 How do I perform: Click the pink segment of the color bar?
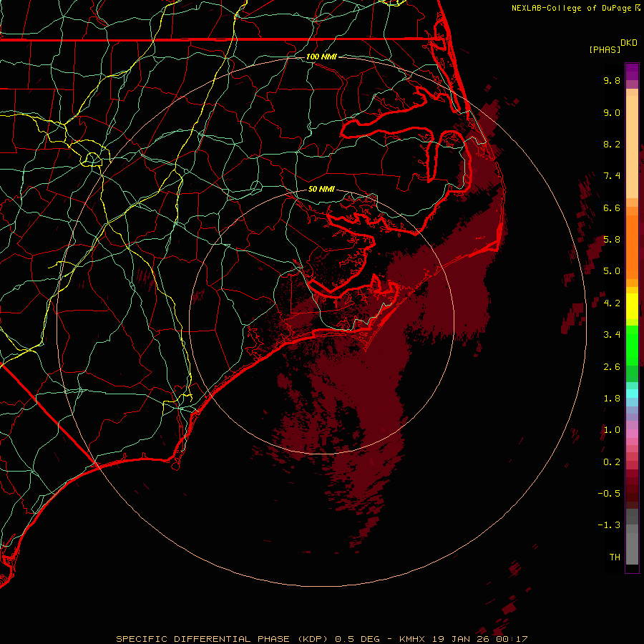[x=632, y=434]
